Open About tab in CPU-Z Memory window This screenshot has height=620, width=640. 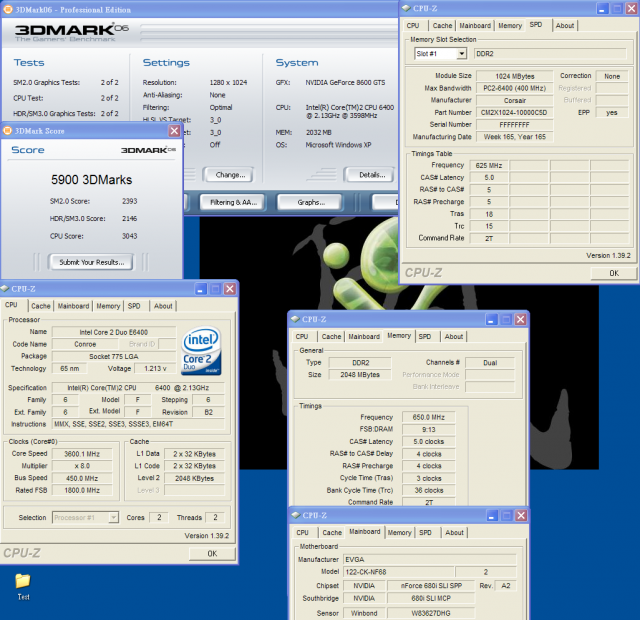point(453,336)
